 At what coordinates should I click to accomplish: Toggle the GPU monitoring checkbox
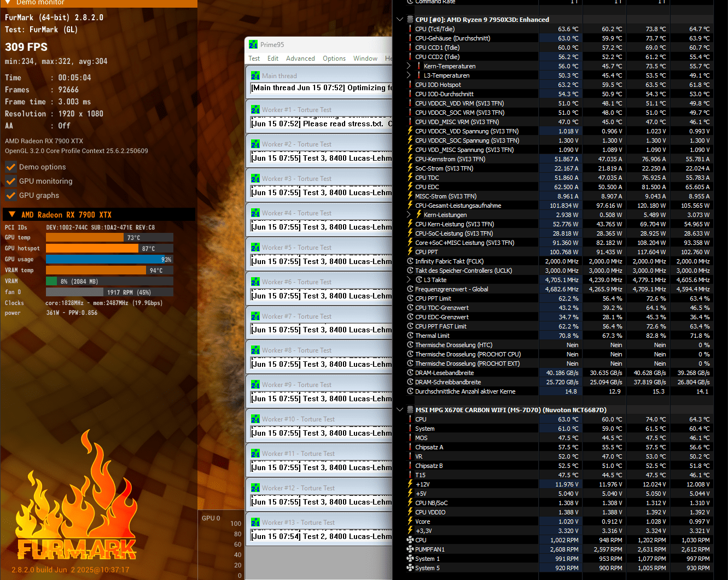[x=11, y=181]
